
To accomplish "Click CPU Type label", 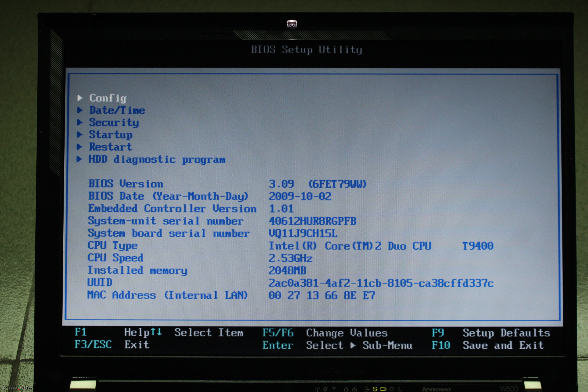I will tap(112, 246).
